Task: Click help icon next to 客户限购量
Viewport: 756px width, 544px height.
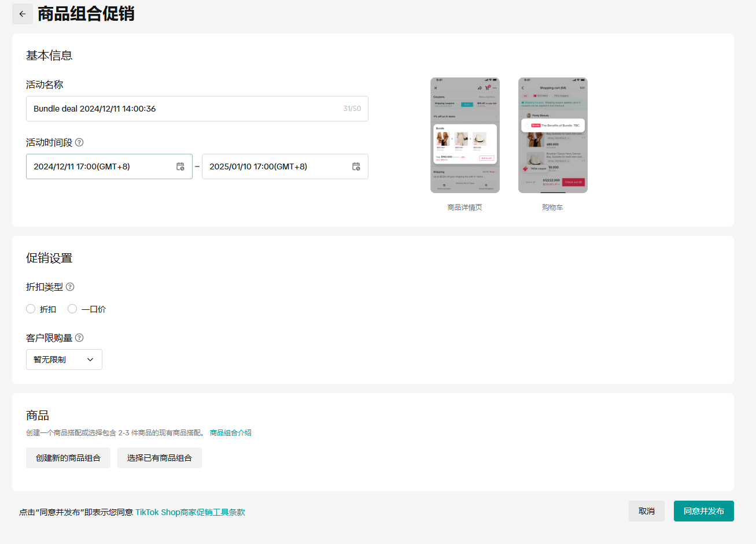Action: click(79, 338)
